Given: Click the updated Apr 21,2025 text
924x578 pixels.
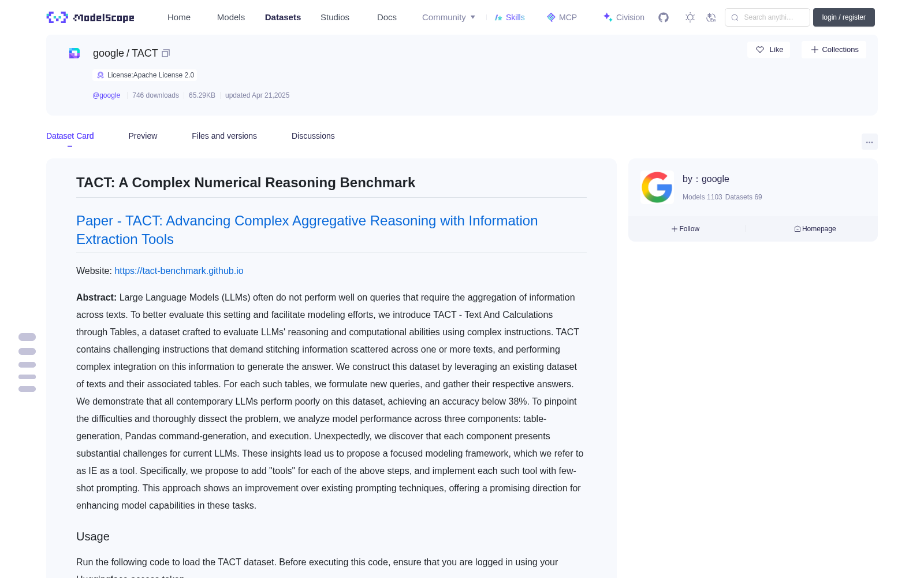Looking at the screenshot, I should point(258,95).
